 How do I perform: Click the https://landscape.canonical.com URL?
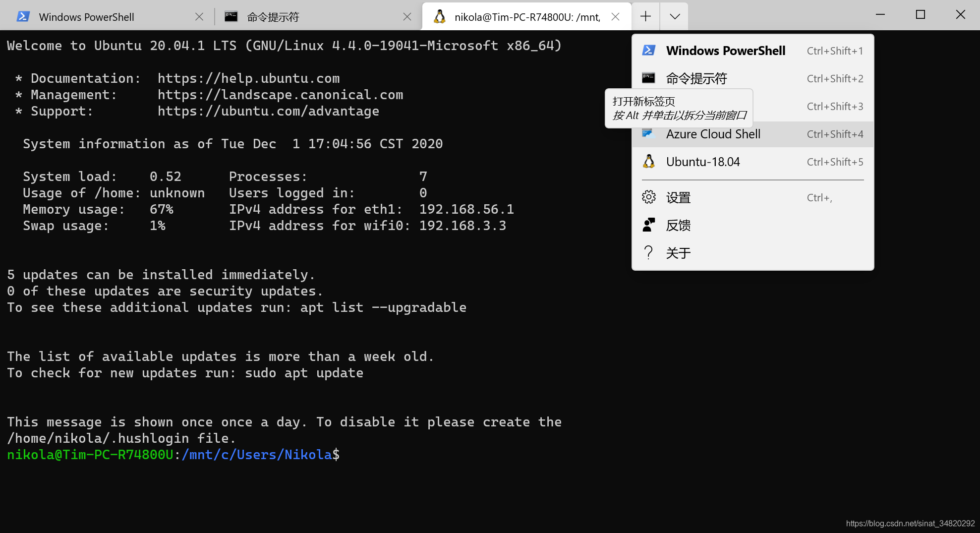tap(281, 95)
